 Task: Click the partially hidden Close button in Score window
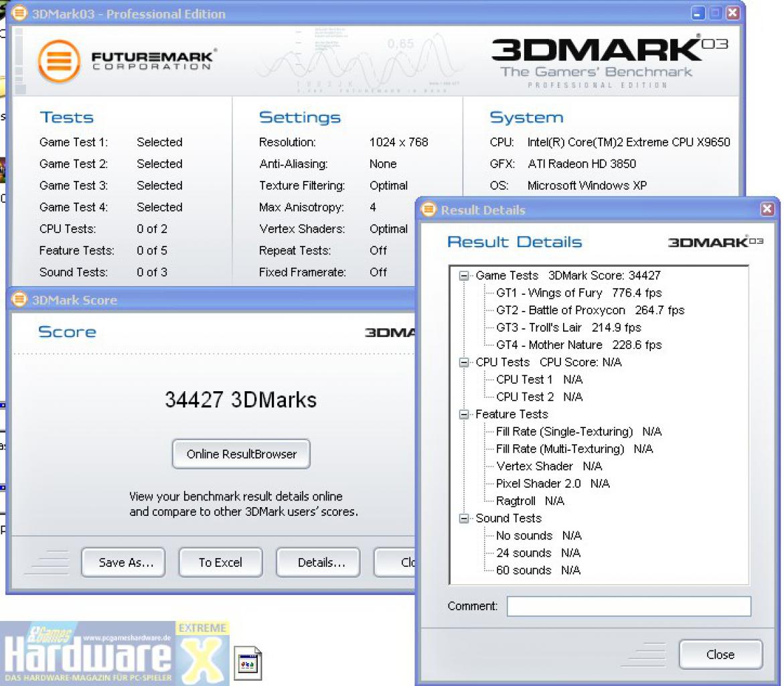(x=394, y=563)
